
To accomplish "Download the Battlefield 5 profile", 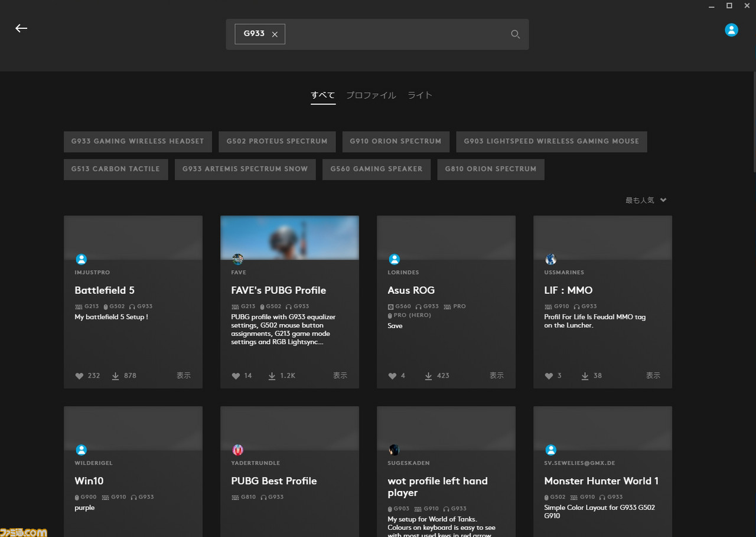I will (115, 376).
